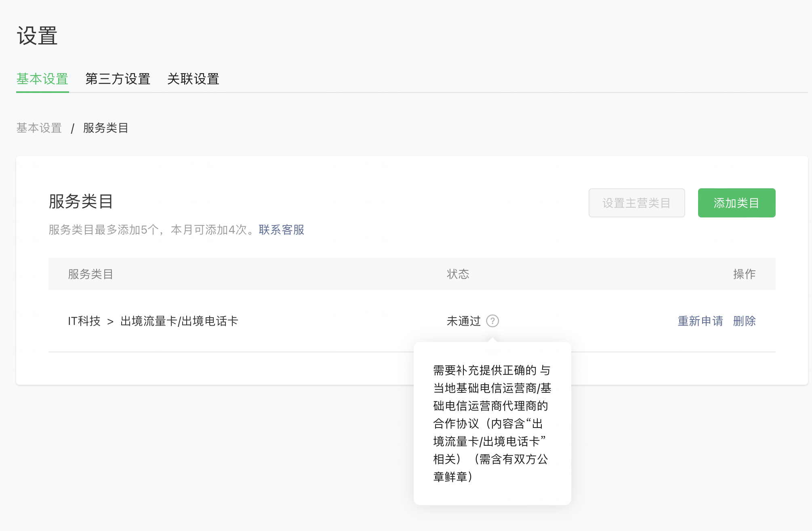This screenshot has height=531, width=812.
Task: Click the 操作 column header
Action: (744, 274)
